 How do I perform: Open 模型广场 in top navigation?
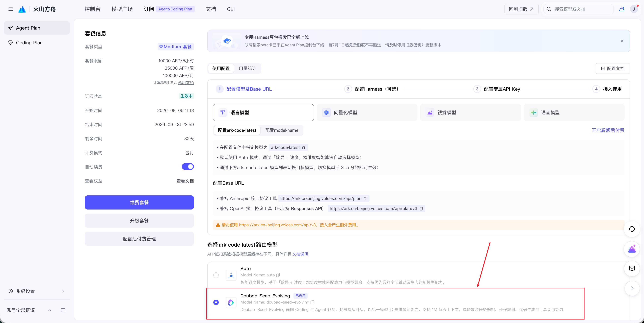pos(122,9)
